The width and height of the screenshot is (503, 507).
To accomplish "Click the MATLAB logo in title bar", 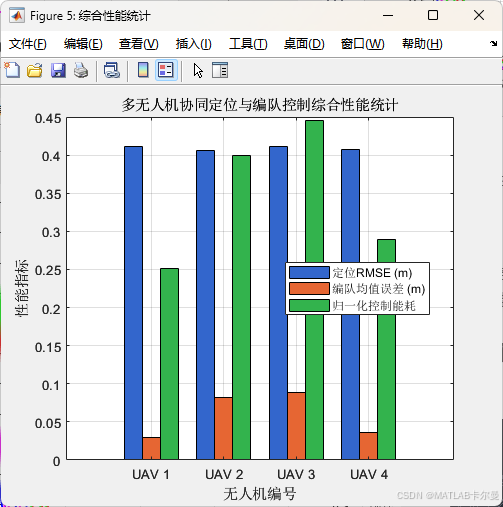I will coord(17,15).
